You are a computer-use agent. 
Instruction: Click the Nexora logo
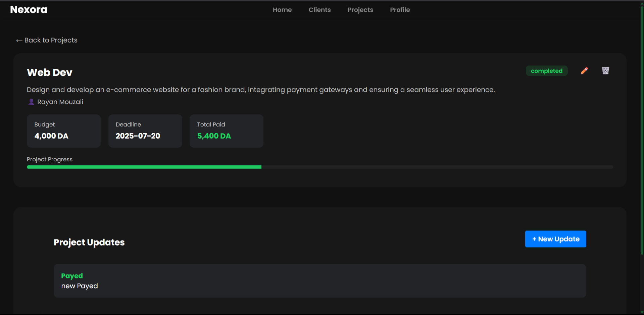point(29,9)
